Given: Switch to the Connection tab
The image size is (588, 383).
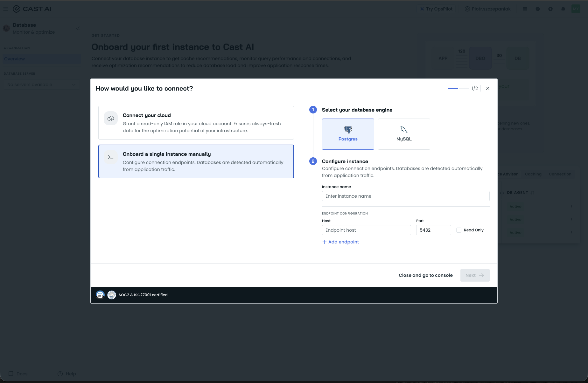Looking at the screenshot, I should click(x=560, y=174).
